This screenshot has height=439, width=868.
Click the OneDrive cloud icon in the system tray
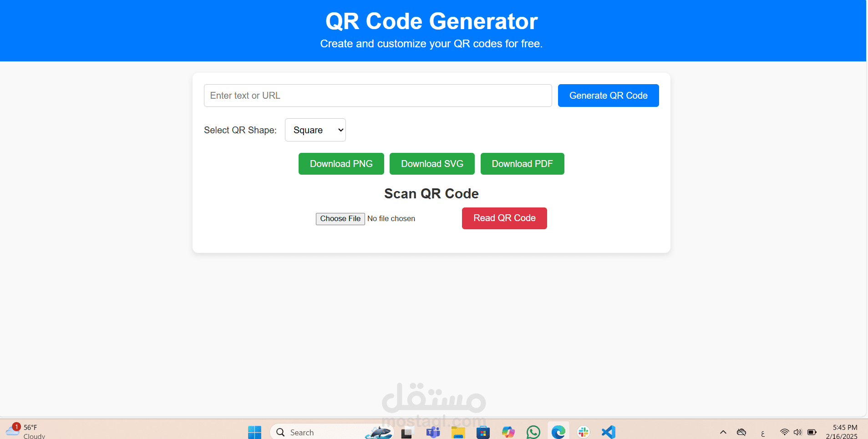(x=741, y=432)
